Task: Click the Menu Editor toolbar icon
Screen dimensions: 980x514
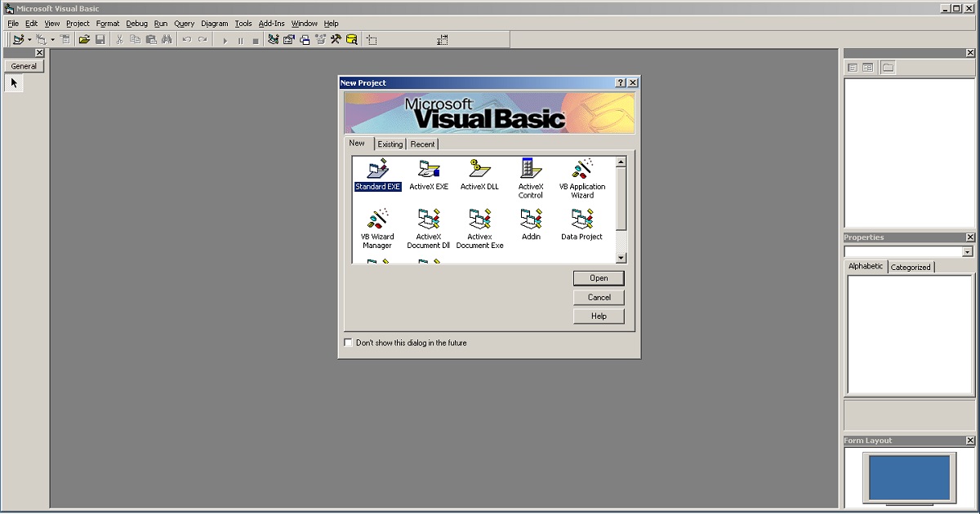Action: (65, 39)
